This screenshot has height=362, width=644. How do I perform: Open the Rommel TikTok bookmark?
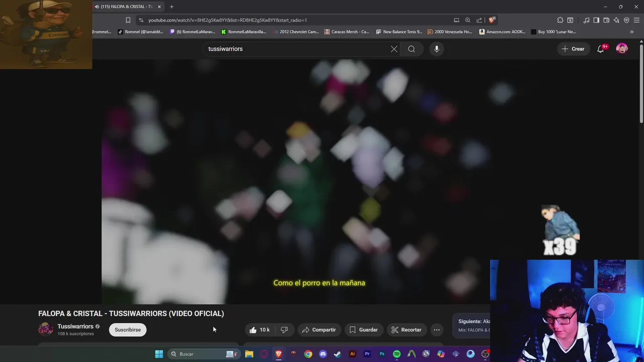(140, 32)
